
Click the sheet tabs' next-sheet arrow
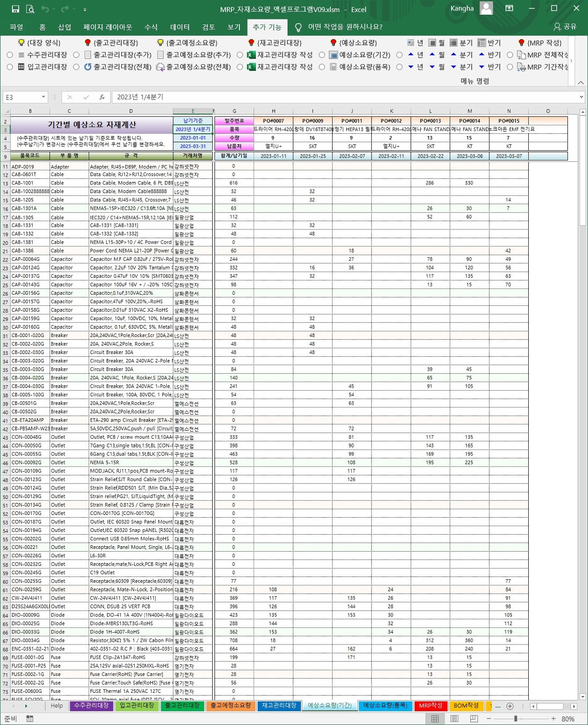click(x=26, y=706)
